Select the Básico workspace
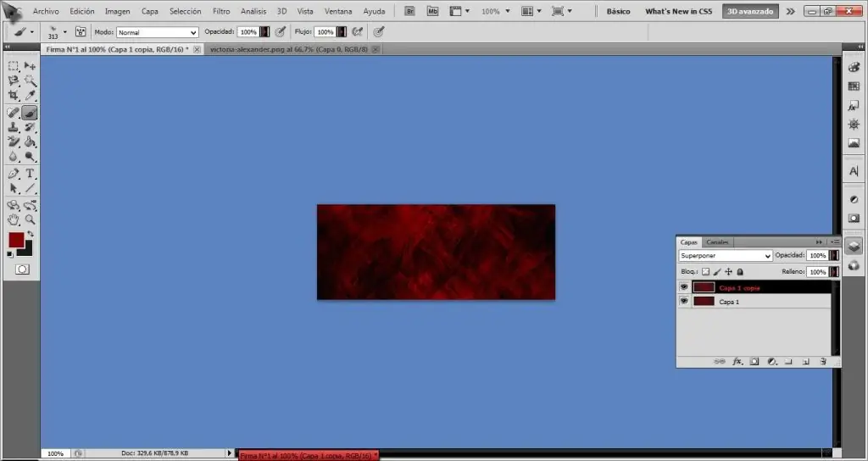Viewport: 868px width, 461px height. click(618, 11)
